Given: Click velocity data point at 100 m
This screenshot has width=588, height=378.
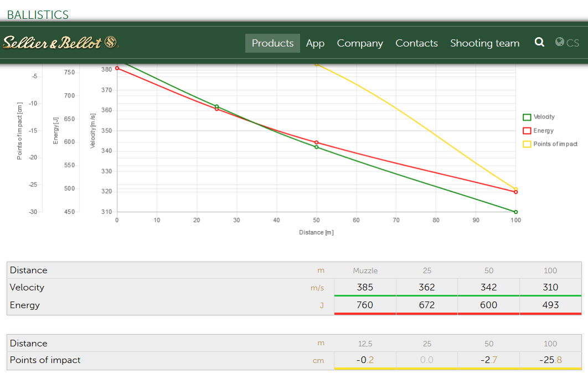Looking at the screenshot, I should [x=515, y=212].
